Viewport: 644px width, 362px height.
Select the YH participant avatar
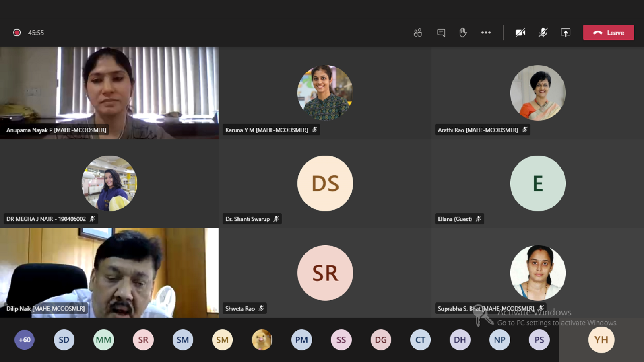point(601,340)
